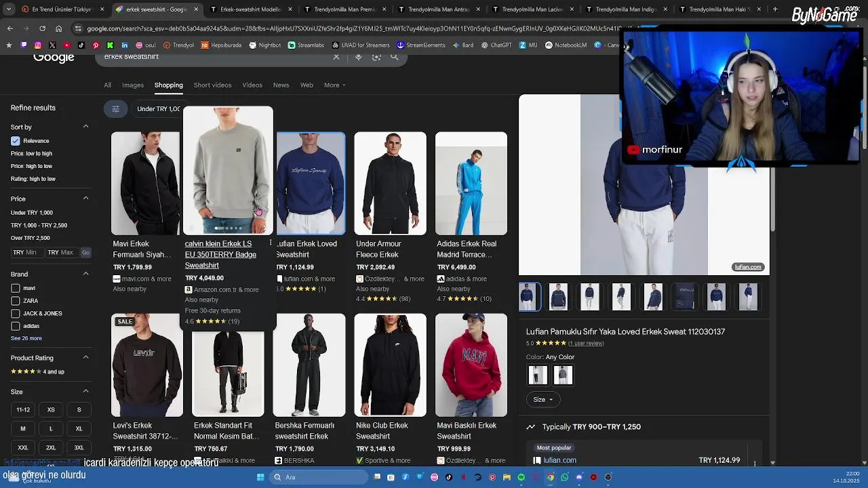Select size XL filter
The height and width of the screenshot is (488, 868).
point(79,428)
